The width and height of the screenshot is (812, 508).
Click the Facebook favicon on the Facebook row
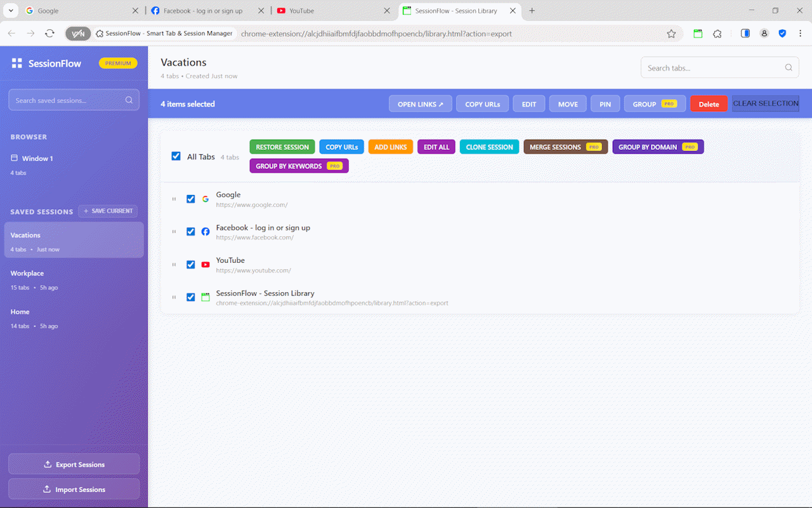pyautogui.click(x=205, y=231)
